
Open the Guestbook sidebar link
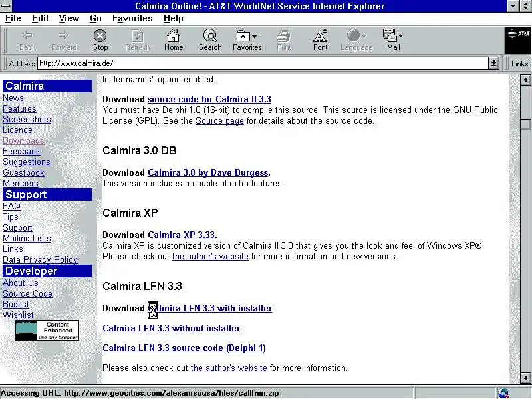tap(23, 172)
